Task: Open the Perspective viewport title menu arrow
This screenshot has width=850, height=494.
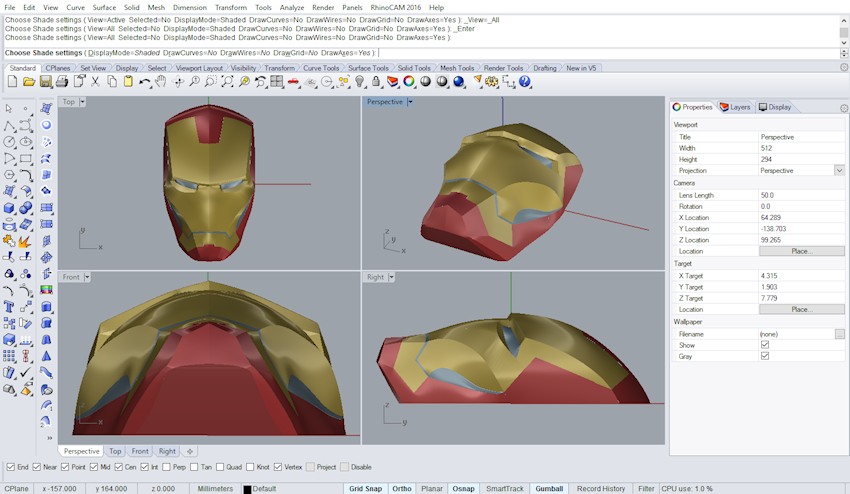Action: (410, 101)
